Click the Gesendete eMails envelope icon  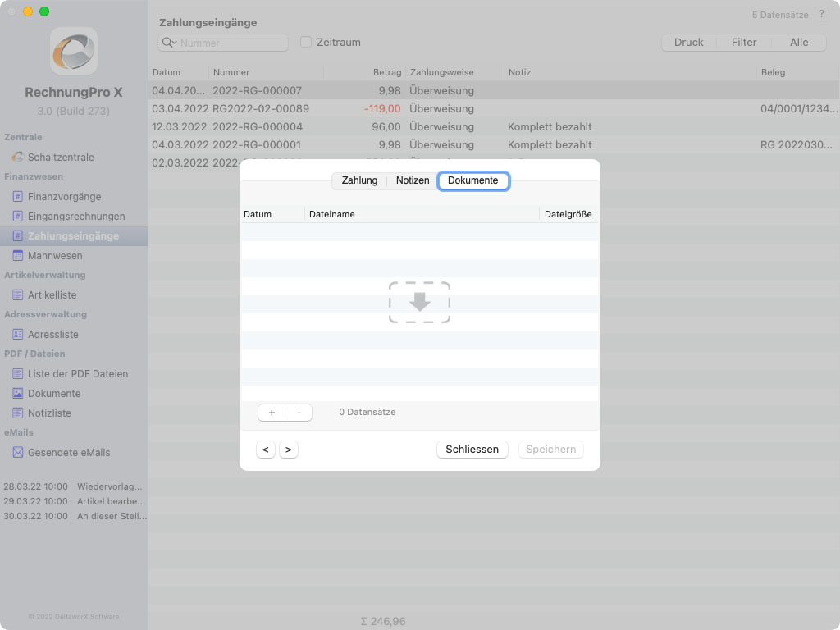pos(17,452)
